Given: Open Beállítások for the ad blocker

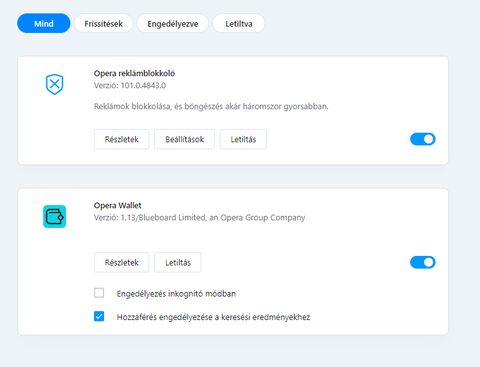Looking at the screenshot, I should click(x=184, y=139).
